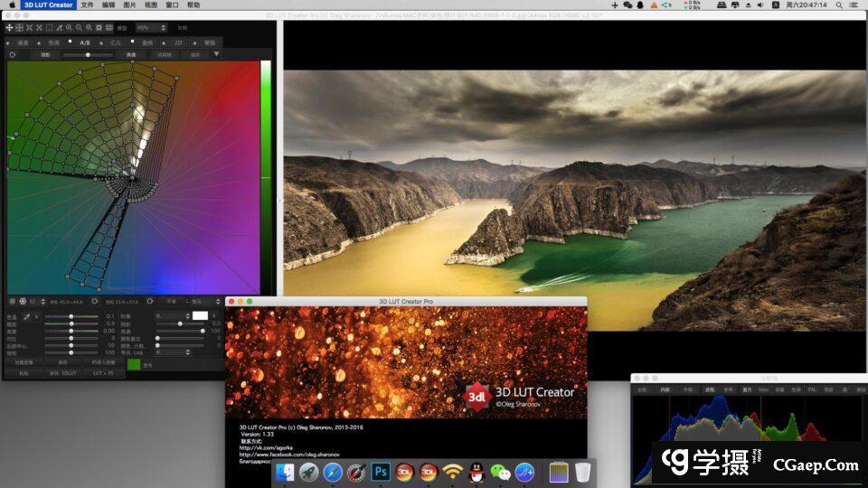Open Photoshop from the Dock
The image size is (868, 488).
point(381,472)
